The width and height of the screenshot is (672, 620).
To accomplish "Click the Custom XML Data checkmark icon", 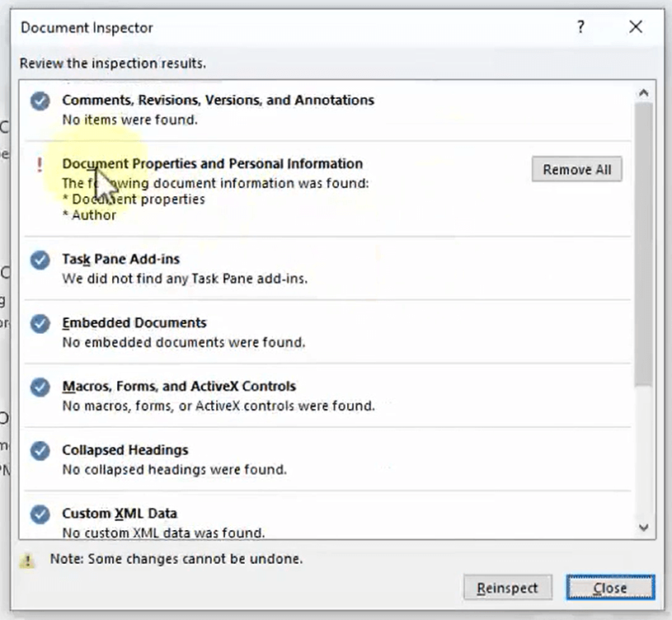I will pyautogui.click(x=40, y=514).
